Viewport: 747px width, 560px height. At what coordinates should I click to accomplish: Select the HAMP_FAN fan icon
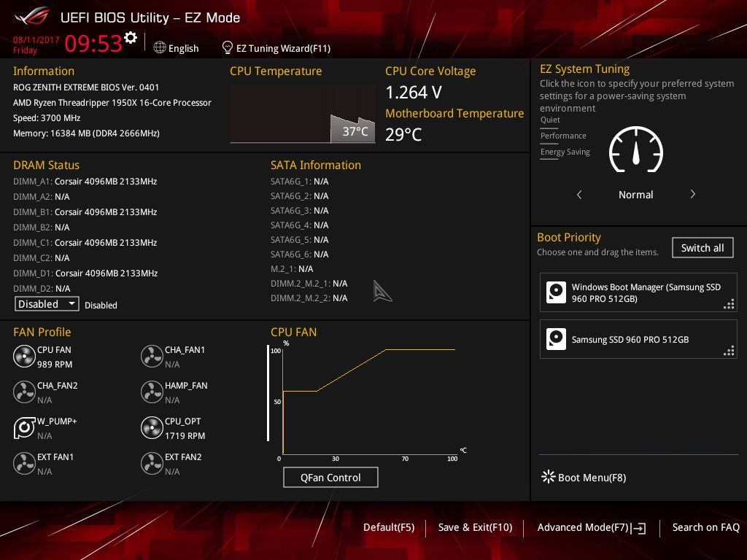pos(152,392)
